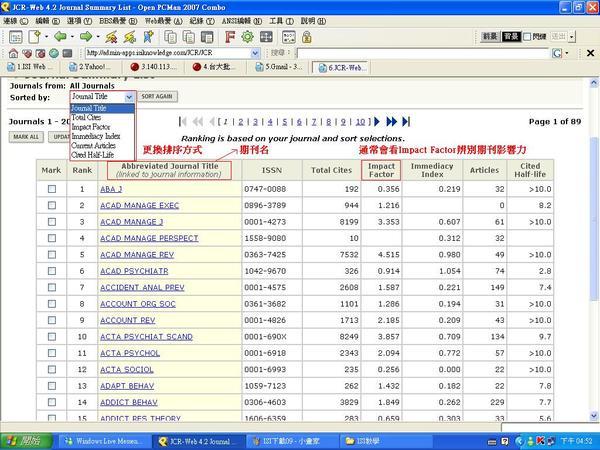This screenshot has width=600, height=450.
Task: Click the search text input field
Action: pyautogui.click(x=423, y=53)
